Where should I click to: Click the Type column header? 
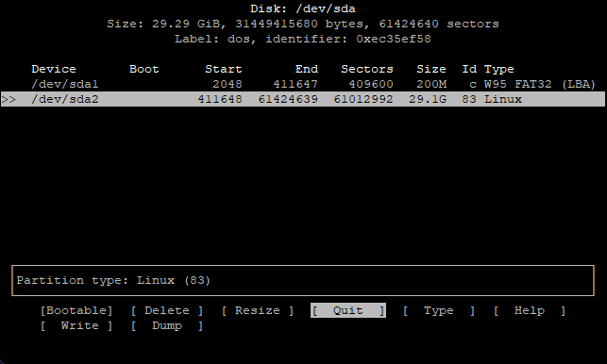coord(499,69)
